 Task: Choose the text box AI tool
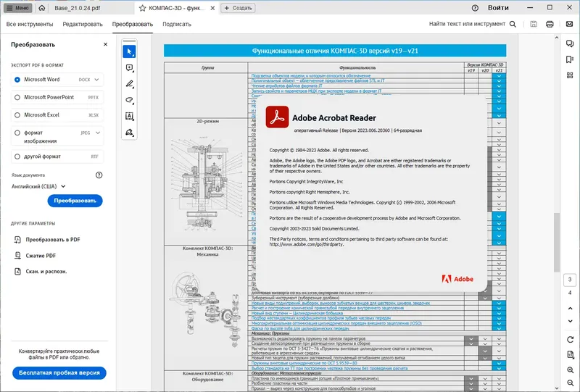[x=129, y=116]
